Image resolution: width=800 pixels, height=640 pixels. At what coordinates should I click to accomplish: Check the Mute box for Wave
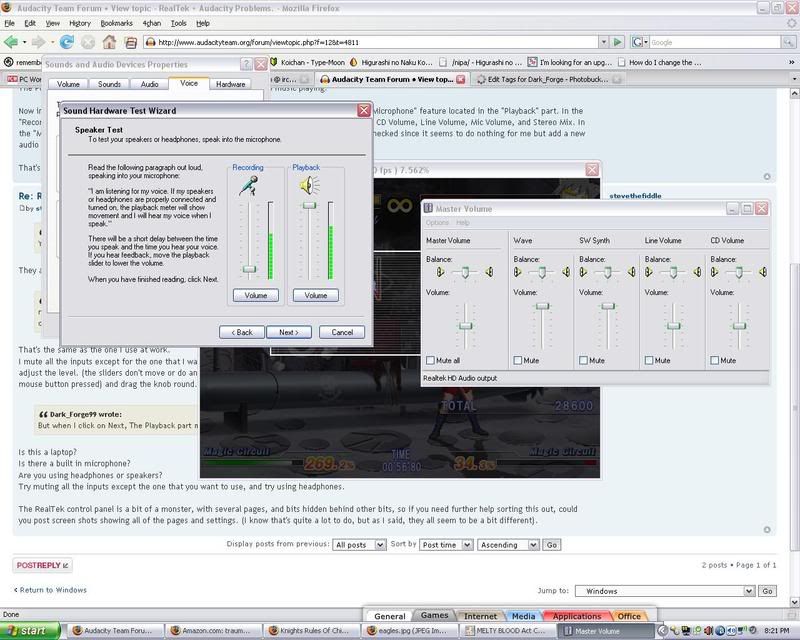coord(518,360)
